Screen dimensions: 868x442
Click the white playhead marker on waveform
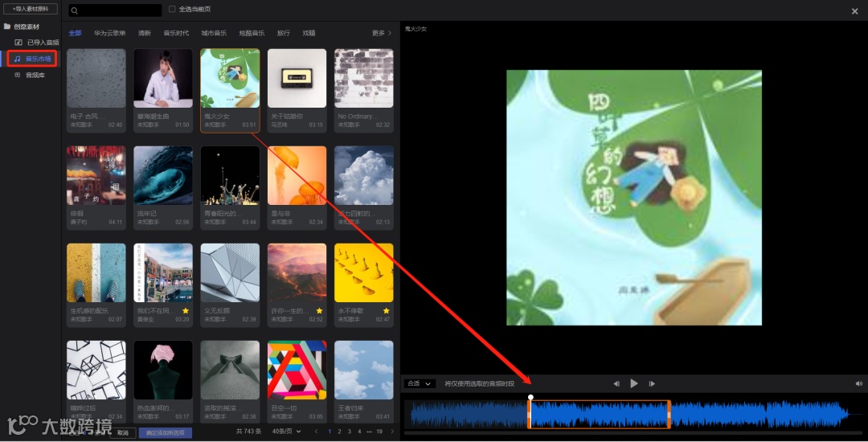(x=530, y=397)
